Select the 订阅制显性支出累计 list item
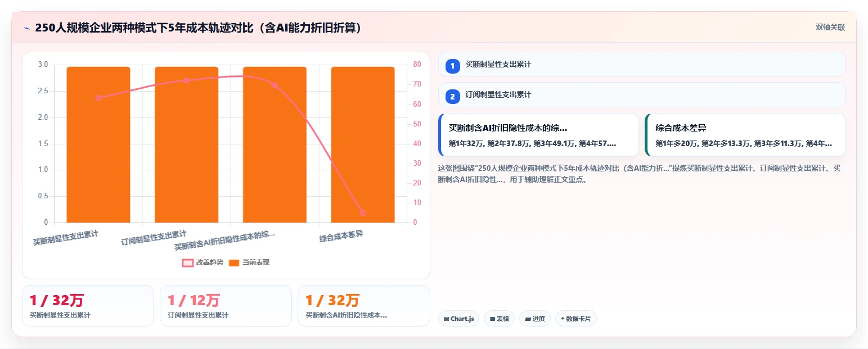The width and height of the screenshot is (868, 349). click(642, 95)
